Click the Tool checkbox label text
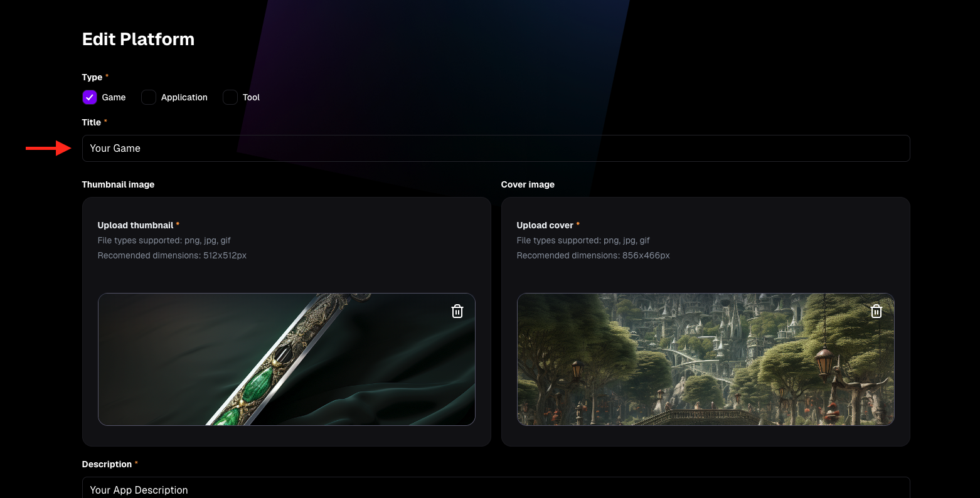Screen dimensions: 980x498 point(251,97)
